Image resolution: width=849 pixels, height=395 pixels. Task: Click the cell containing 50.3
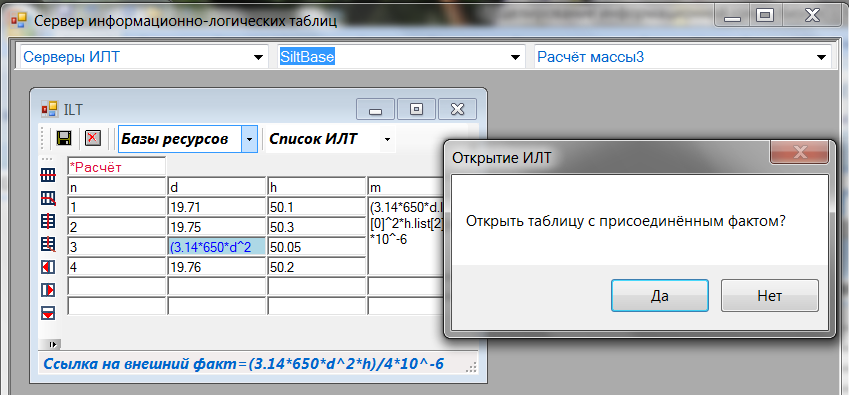click(x=317, y=226)
